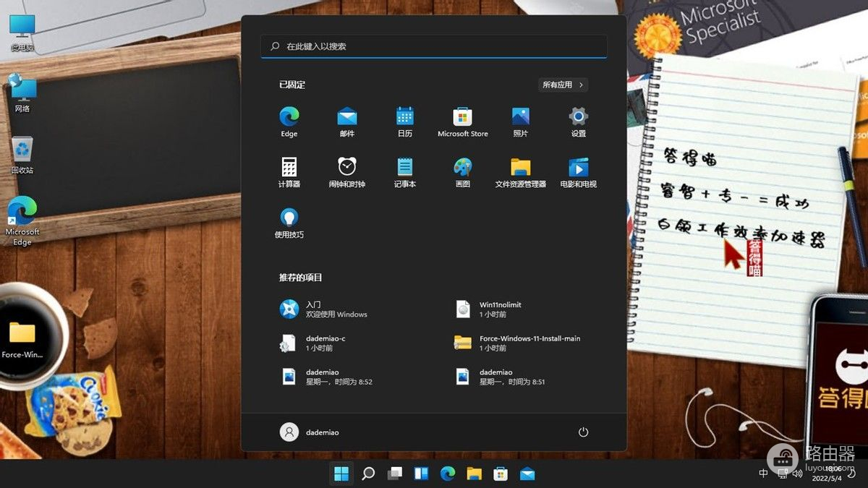Click the Task View taskbar icon

point(395,474)
